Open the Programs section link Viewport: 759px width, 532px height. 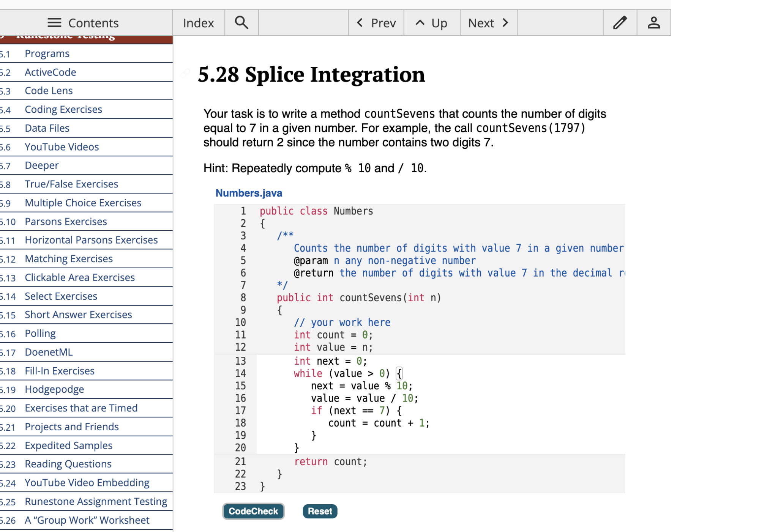tap(47, 54)
